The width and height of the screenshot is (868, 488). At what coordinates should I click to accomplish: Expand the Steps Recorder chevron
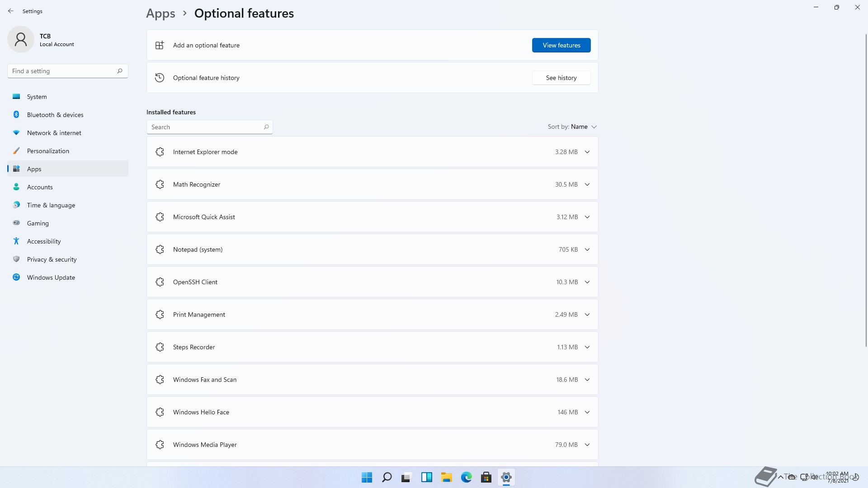(587, 347)
